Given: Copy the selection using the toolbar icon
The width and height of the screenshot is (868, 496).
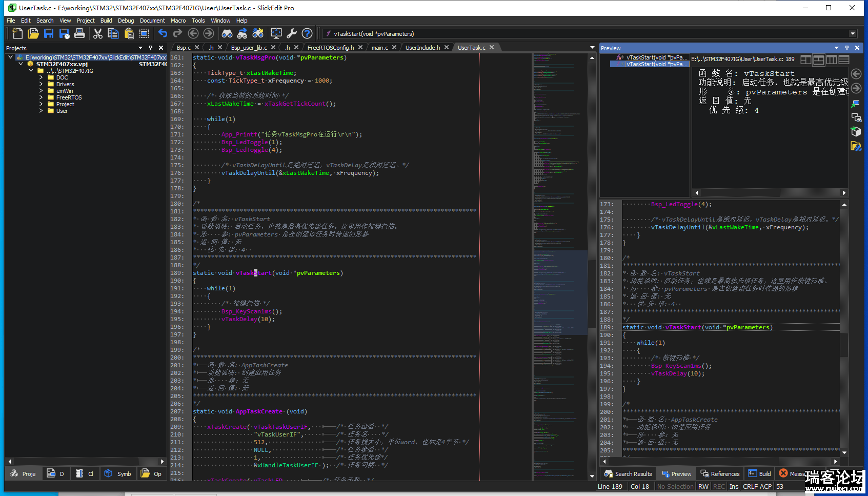Looking at the screenshot, I should tap(113, 33).
